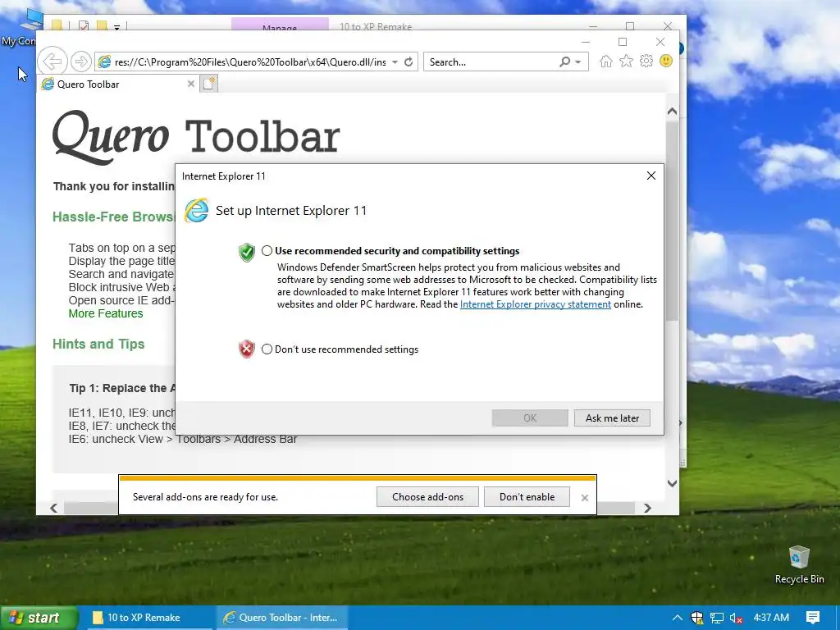This screenshot has width=840, height=630.
Task: Click the OK button in setup dialog
Action: click(x=530, y=418)
